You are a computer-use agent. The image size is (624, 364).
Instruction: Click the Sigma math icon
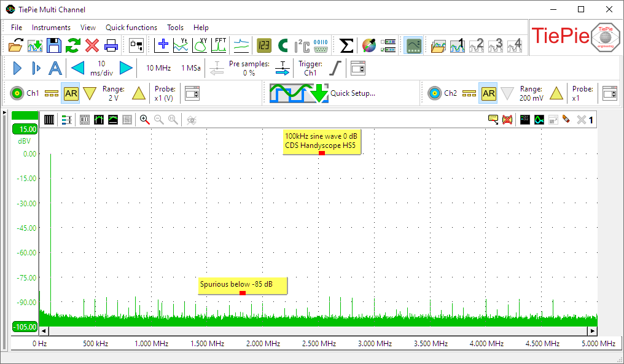(x=346, y=45)
